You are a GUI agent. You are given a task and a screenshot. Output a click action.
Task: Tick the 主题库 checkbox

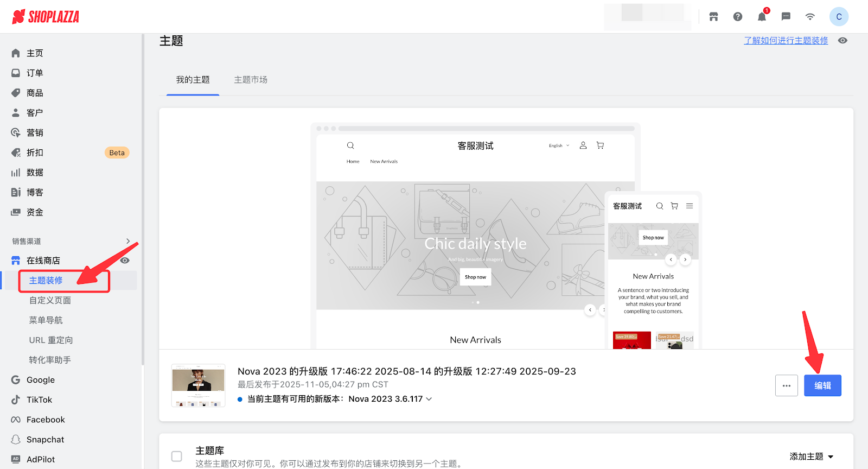coord(177,456)
